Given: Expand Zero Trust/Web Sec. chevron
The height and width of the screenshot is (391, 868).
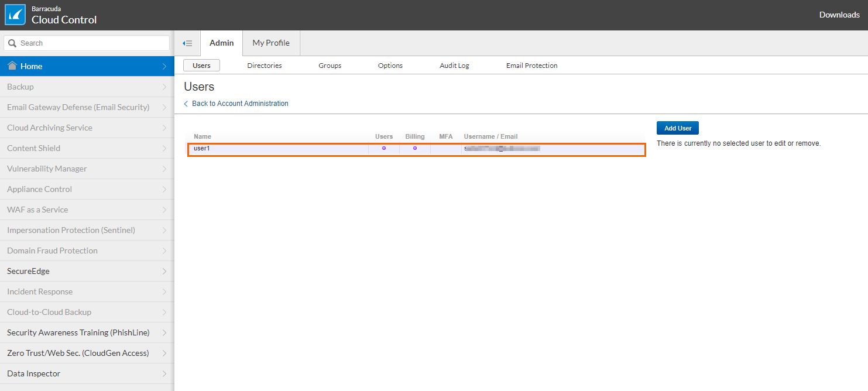Looking at the screenshot, I should pos(164,354).
